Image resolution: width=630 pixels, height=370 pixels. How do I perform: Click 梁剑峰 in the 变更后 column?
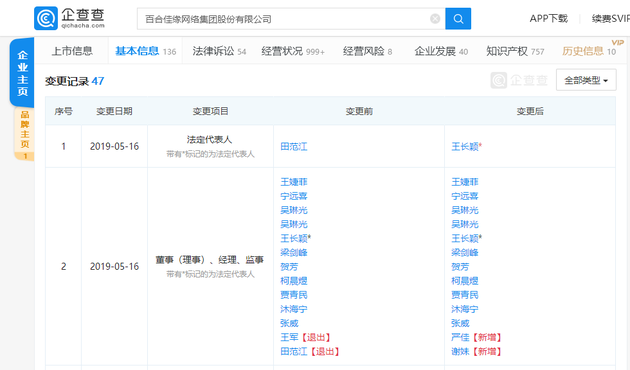[x=464, y=253]
